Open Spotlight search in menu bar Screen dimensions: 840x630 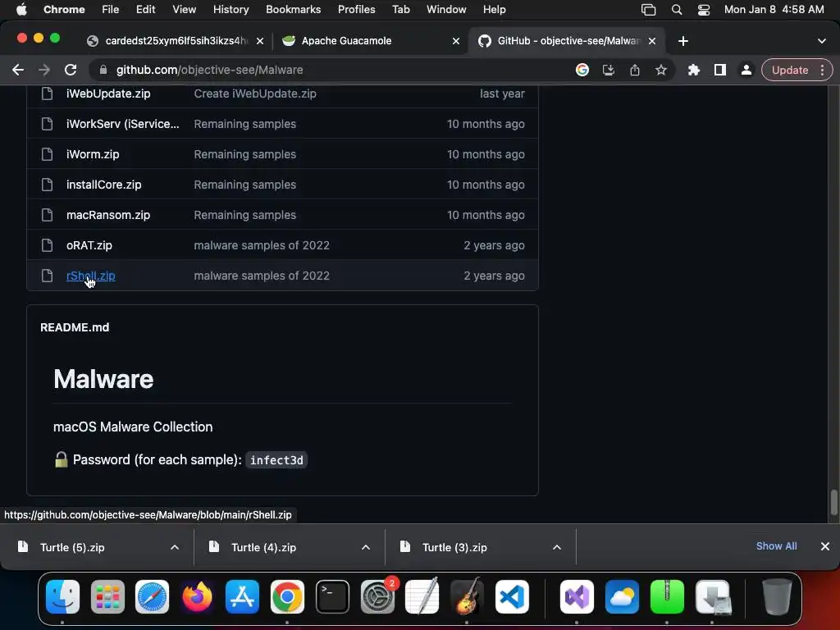pos(677,10)
